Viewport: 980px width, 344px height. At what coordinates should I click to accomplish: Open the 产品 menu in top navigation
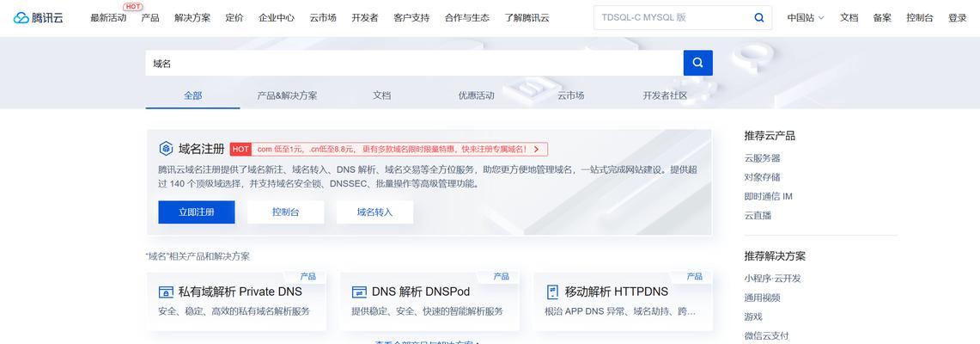pyautogui.click(x=150, y=17)
